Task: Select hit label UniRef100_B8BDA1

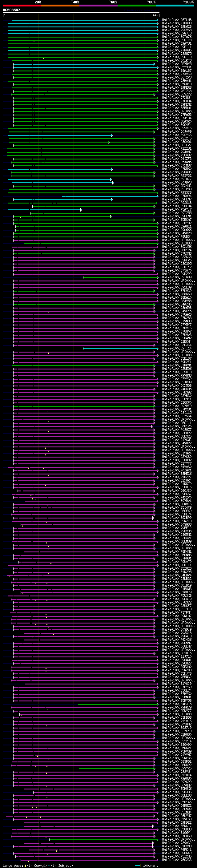Action: [177, 108]
